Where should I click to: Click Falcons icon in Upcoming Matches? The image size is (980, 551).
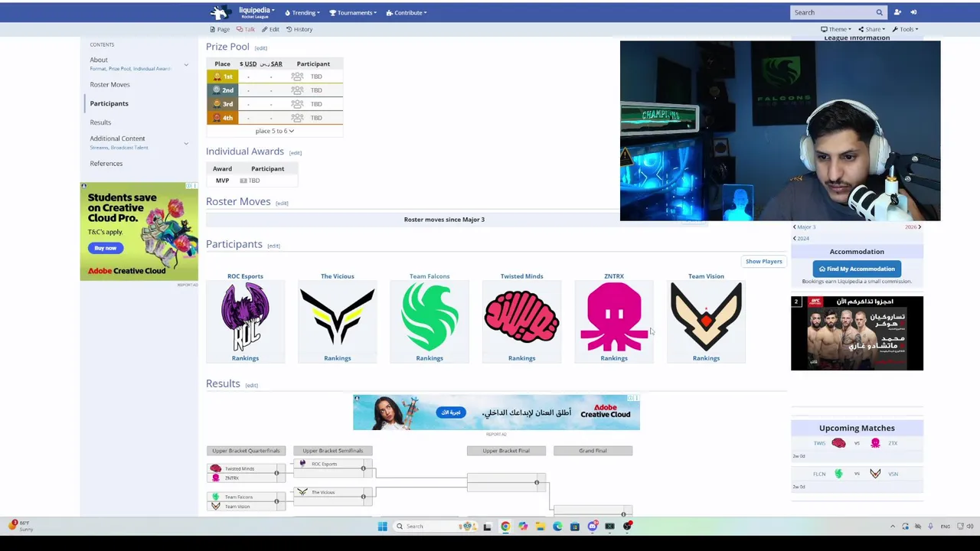pyautogui.click(x=838, y=474)
